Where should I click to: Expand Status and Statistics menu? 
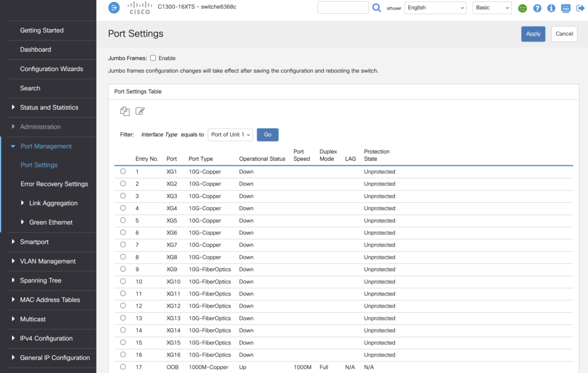[x=49, y=108]
